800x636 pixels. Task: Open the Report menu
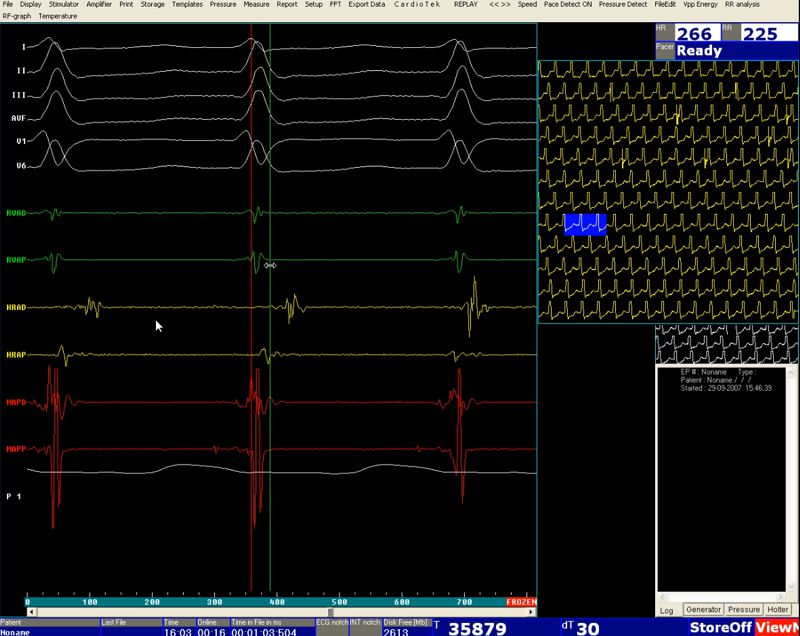click(287, 4)
